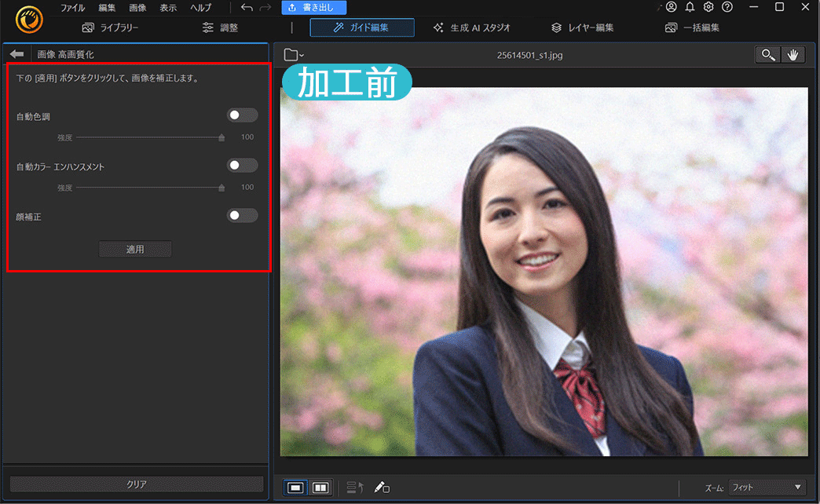Enable the 自動色調 switch

coord(242,115)
